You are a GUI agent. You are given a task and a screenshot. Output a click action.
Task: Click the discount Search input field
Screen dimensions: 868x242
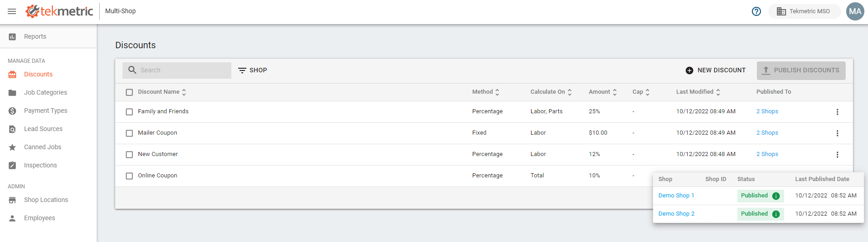177,71
